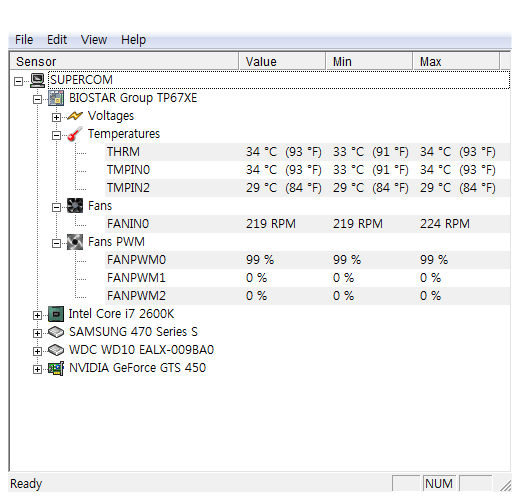Select the FANPWM0 row

pos(307,260)
